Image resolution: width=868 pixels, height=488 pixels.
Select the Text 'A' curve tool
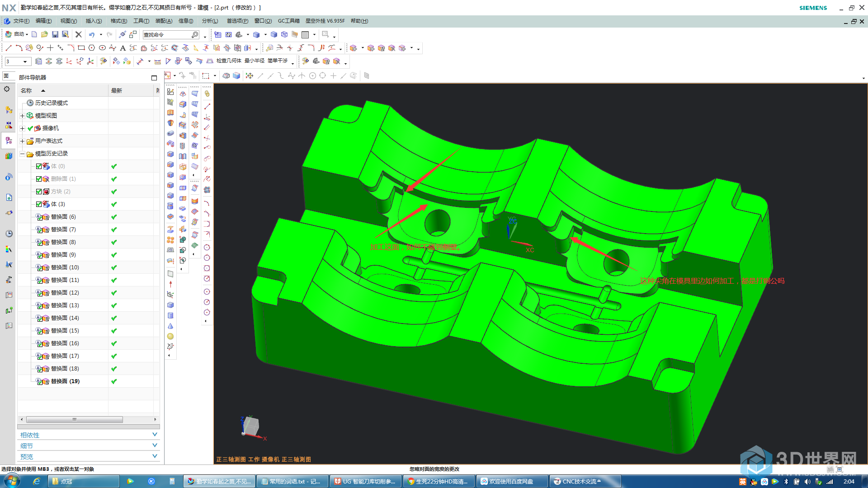point(123,48)
